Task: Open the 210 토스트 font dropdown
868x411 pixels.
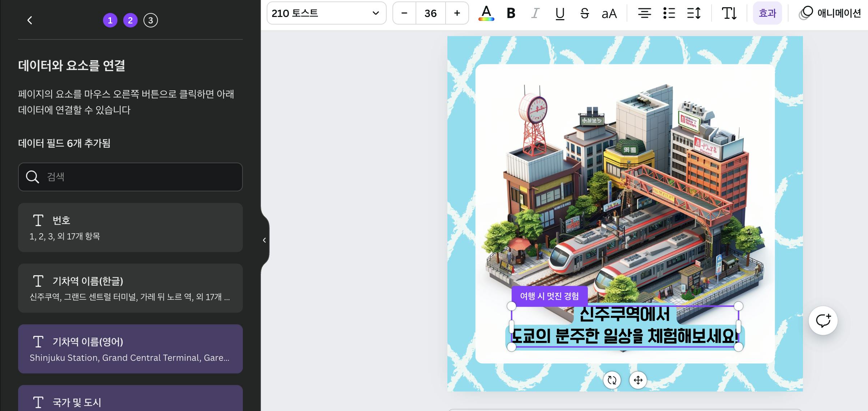Action: 326,13
